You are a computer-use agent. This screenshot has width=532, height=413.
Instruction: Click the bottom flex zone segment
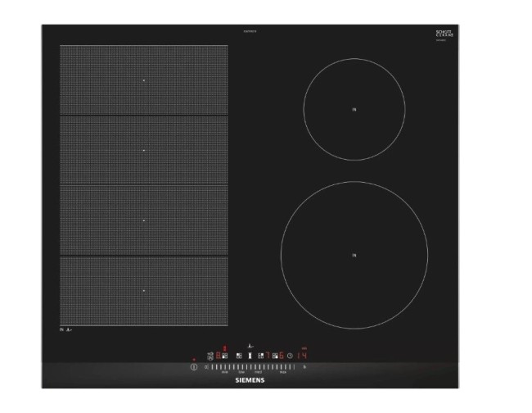pos(144,291)
